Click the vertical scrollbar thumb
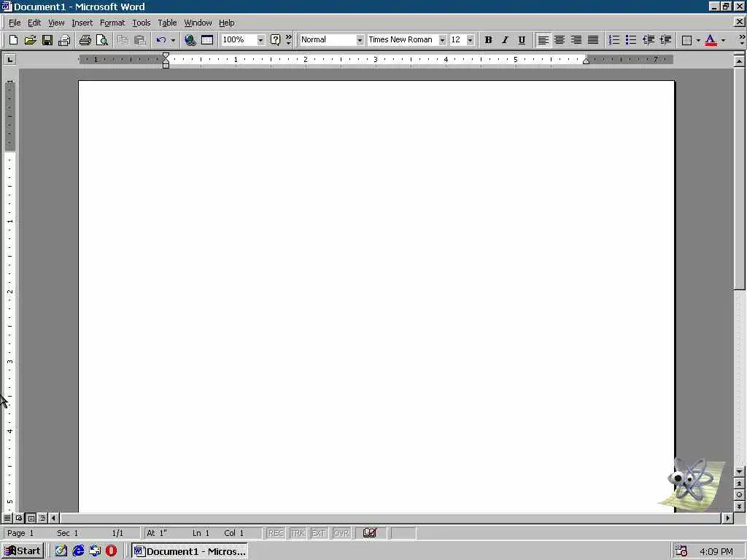747x560 pixels. pyautogui.click(x=739, y=178)
